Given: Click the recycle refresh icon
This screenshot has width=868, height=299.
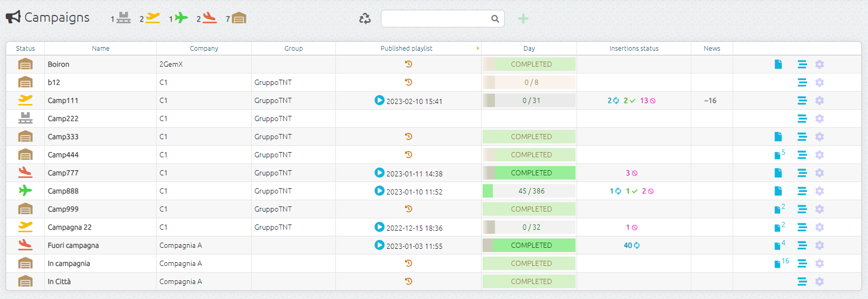Looking at the screenshot, I should [x=365, y=19].
